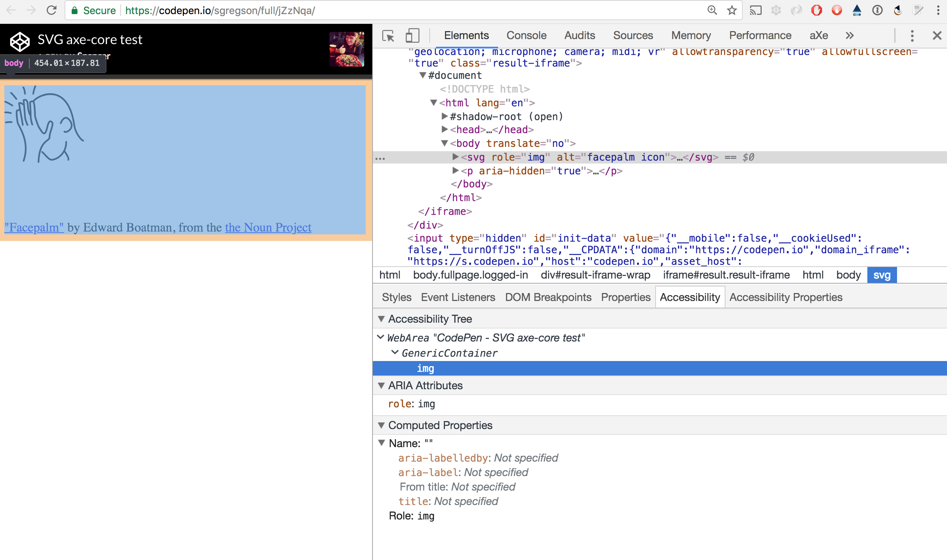Expand the #shadow-root (open) node

tap(445, 116)
